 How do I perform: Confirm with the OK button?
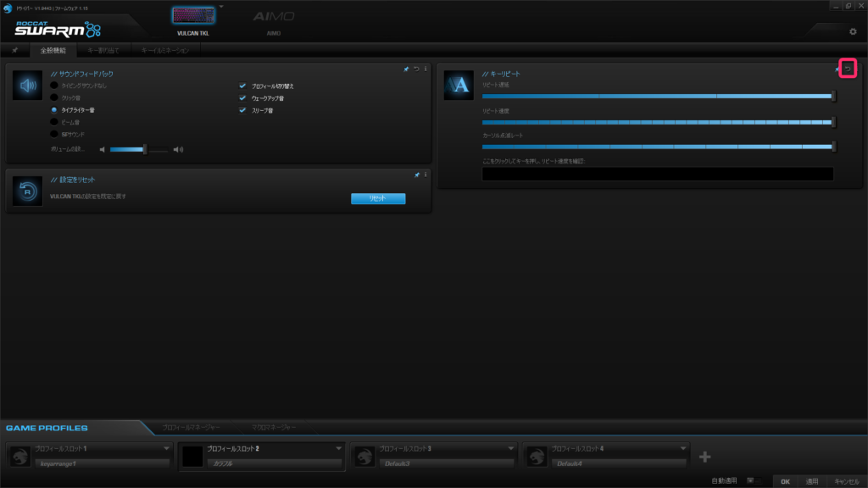point(785,481)
